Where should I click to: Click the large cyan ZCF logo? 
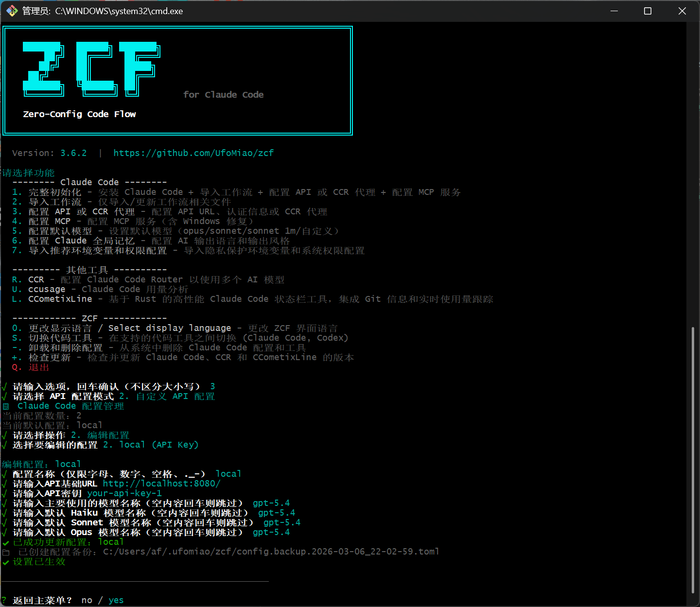pyautogui.click(x=91, y=69)
